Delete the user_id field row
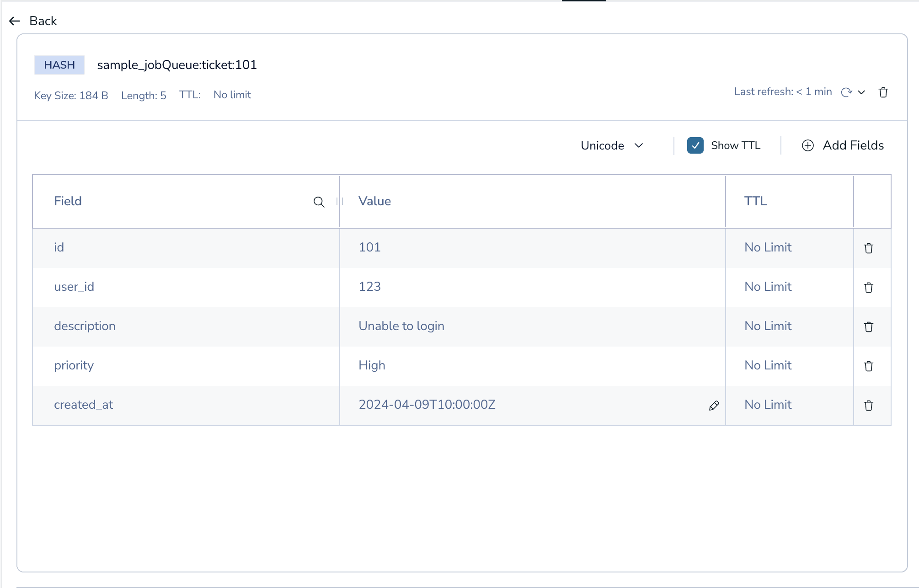Viewport: 919px width, 588px height. (x=869, y=288)
